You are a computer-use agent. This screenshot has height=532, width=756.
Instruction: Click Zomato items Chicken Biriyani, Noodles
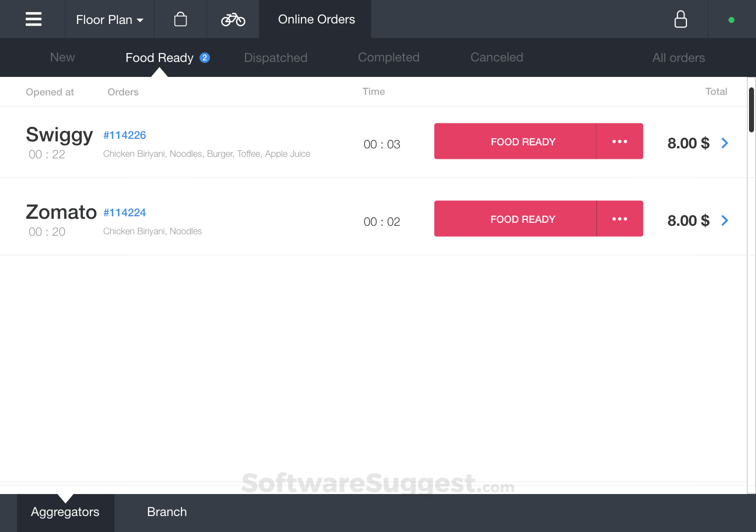tap(152, 231)
